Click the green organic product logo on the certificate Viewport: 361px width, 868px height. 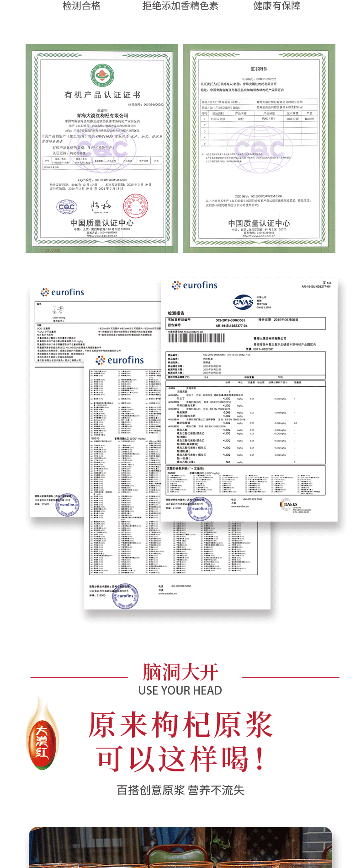point(101,75)
